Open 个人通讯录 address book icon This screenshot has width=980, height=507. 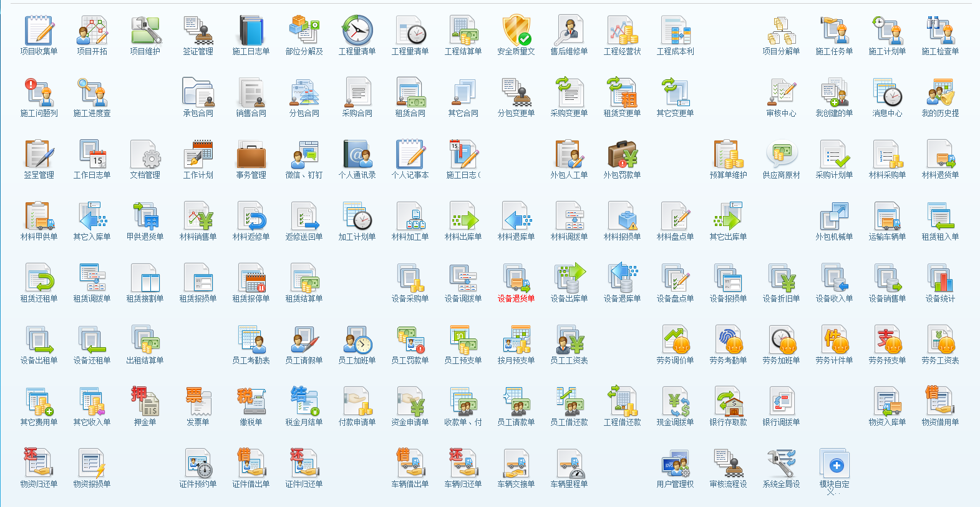point(357,154)
